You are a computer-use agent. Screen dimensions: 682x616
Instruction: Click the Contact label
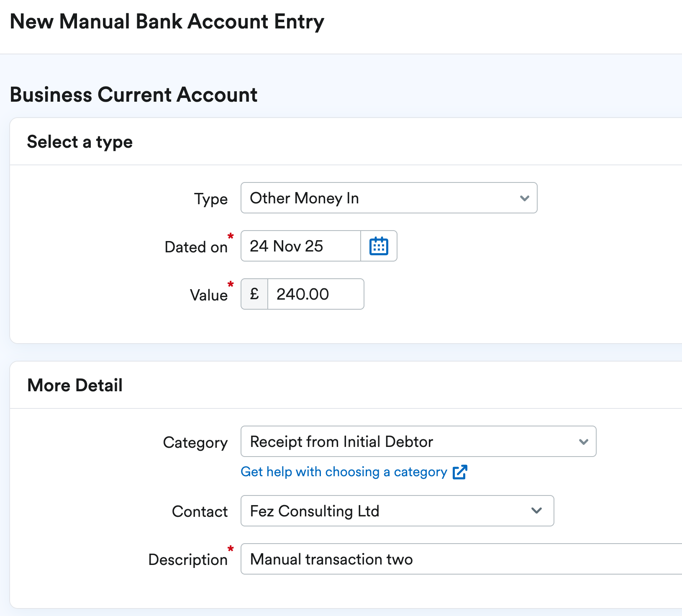click(200, 511)
